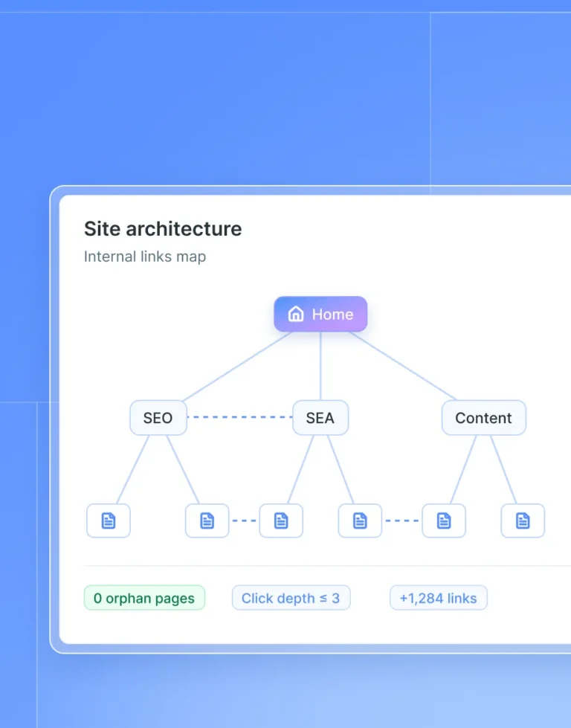The image size is (571, 728).
Task: Click the "Site architecture" heading
Action: coord(163,229)
